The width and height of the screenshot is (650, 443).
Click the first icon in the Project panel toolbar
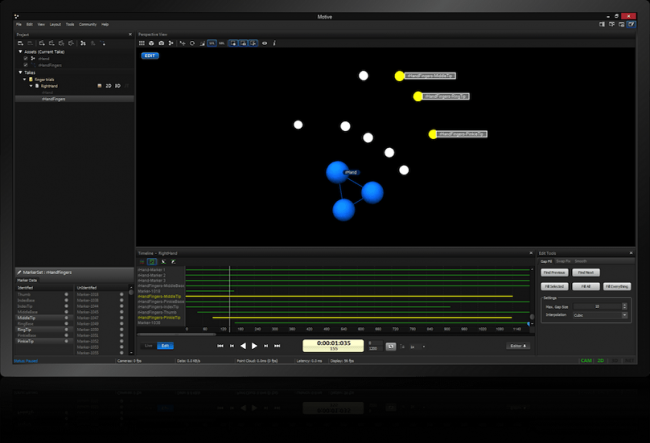[20, 43]
